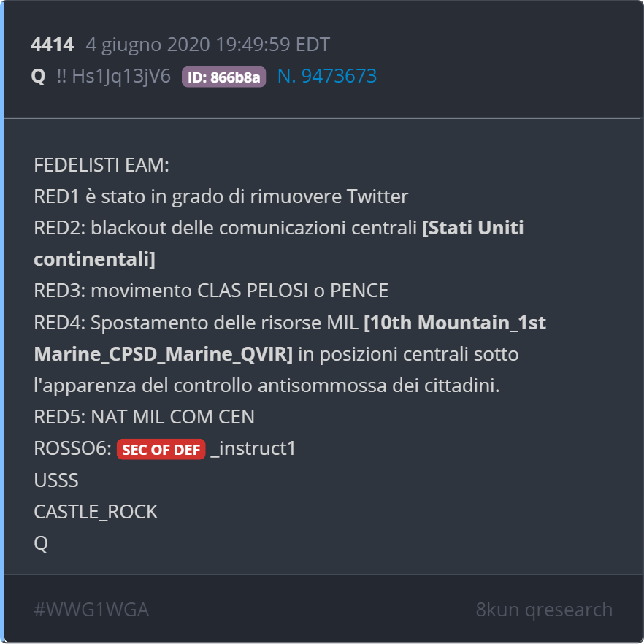The image size is (644, 644).
Task: Click the tripcode !! Hs1Jq13jV6
Action: [x=113, y=77]
